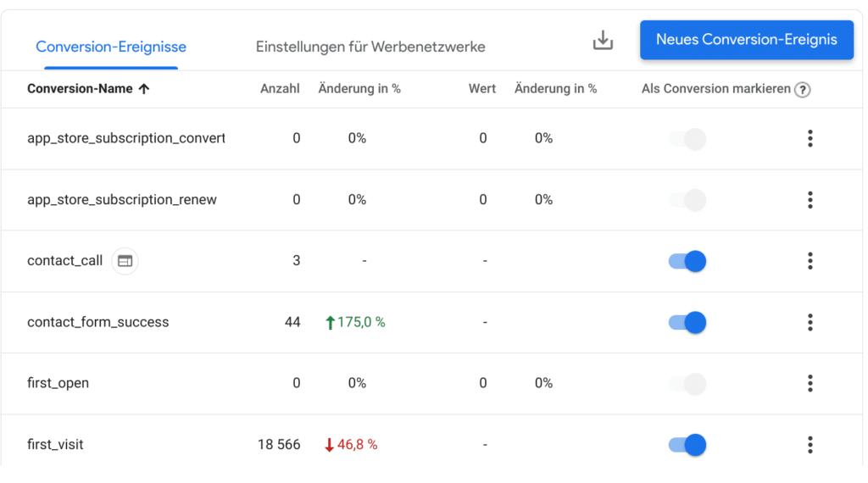Open more options for app_store_subscription_convert
This screenshot has height=483, width=868.
pyautogui.click(x=810, y=139)
